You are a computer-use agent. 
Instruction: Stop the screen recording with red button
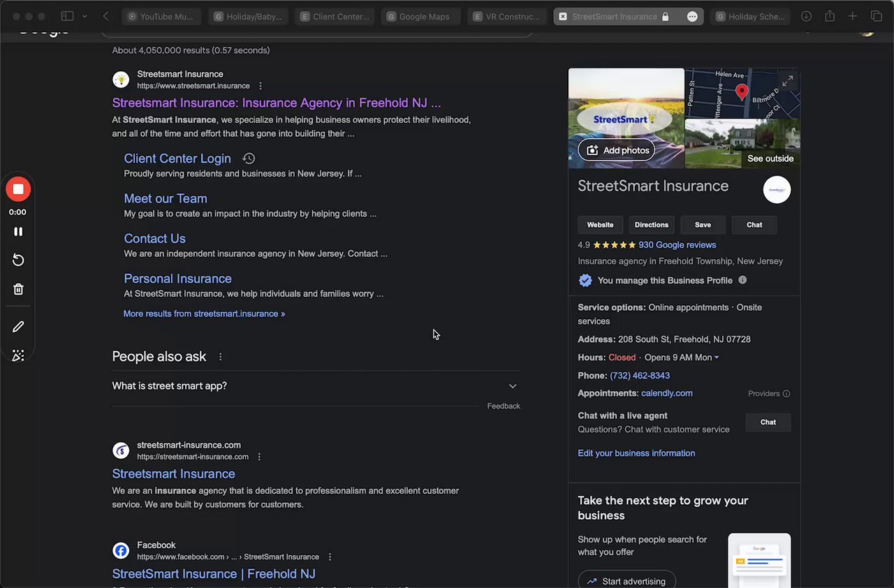point(18,189)
